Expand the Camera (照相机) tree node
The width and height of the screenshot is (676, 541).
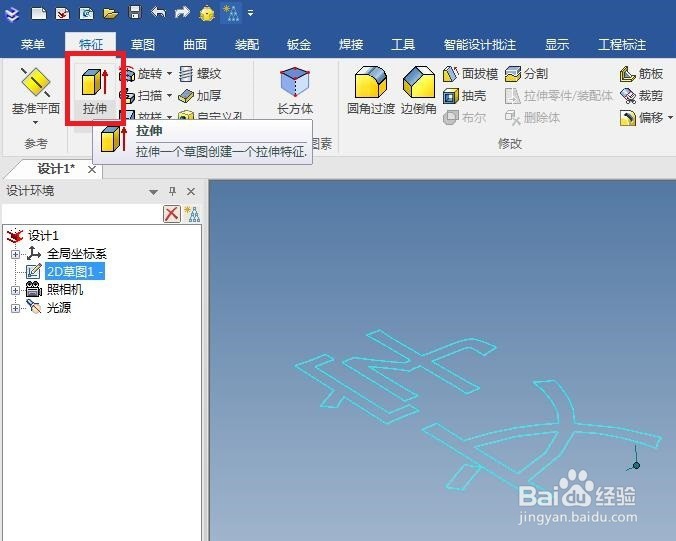[x=15, y=290]
